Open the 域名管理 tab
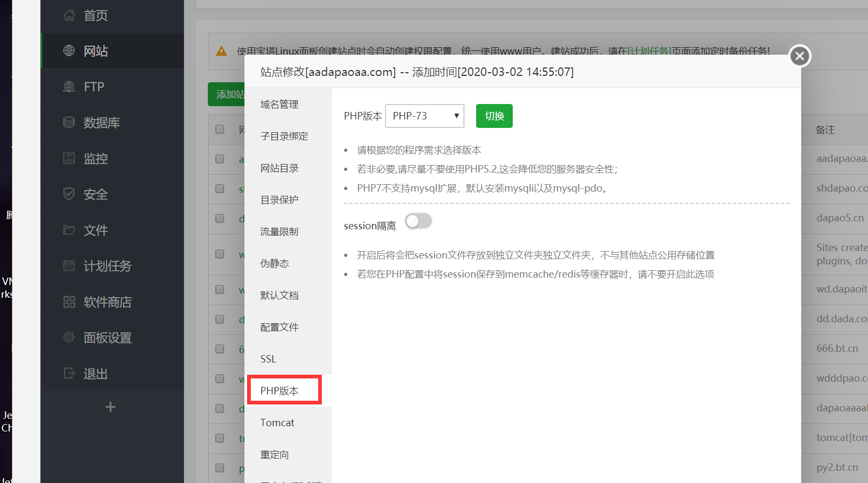This screenshot has width=868, height=483. tap(279, 105)
